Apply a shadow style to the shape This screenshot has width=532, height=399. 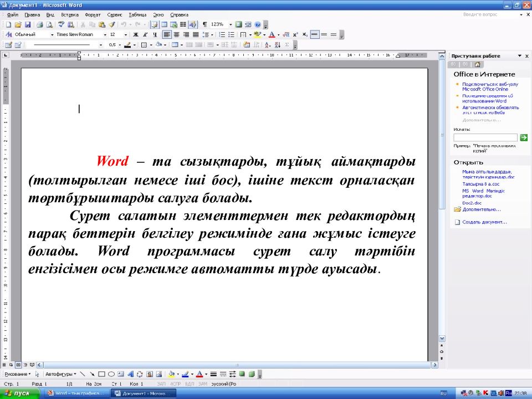[x=242, y=374]
